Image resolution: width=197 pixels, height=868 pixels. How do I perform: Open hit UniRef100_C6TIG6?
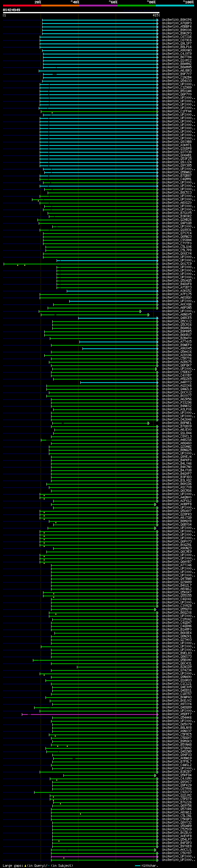tap(177, 37)
